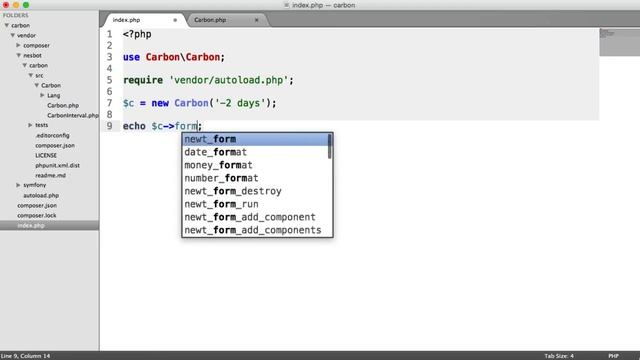640x360 pixels.
Task: Choose newt_form_run suggestion
Action: click(x=257, y=204)
